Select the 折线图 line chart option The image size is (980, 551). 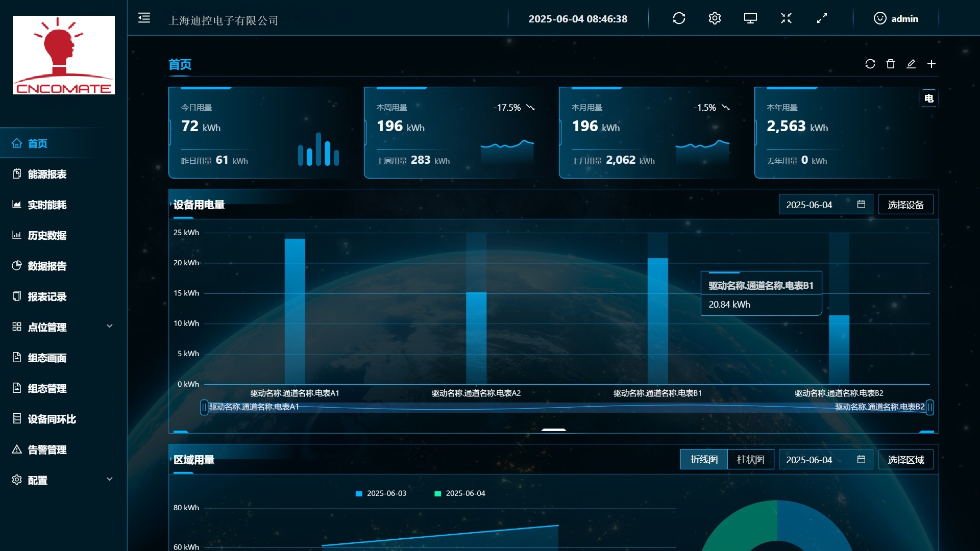(x=704, y=459)
